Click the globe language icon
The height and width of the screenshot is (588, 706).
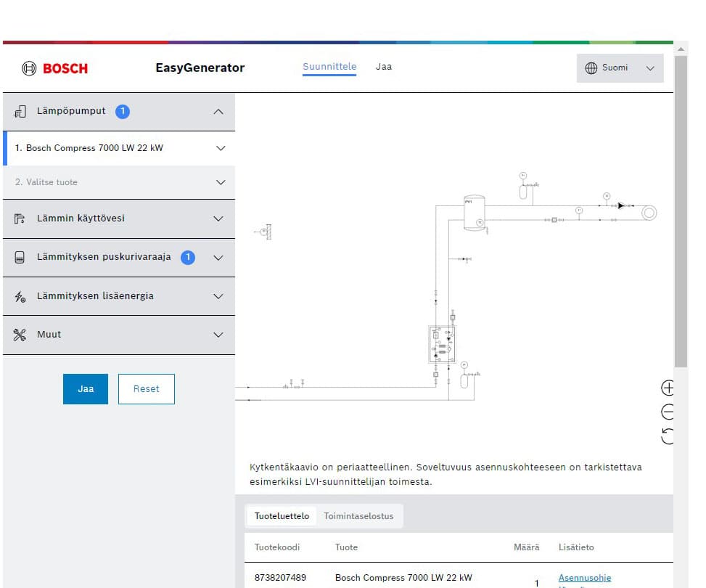click(591, 68)
